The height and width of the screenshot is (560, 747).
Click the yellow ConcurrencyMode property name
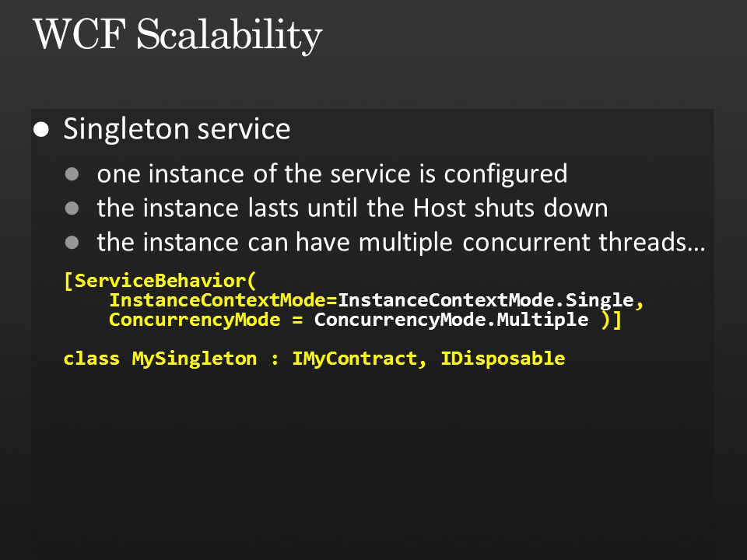tap(195, 320)
